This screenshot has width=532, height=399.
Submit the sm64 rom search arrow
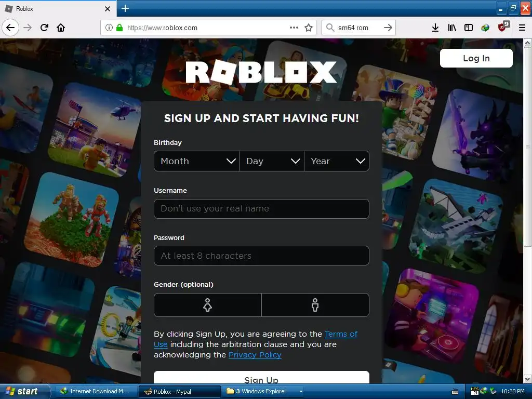(x=388, y=28)
